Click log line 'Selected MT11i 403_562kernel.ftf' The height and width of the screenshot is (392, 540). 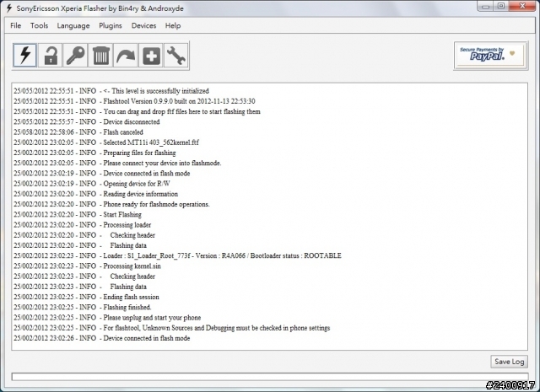click(x=106, y=142)
